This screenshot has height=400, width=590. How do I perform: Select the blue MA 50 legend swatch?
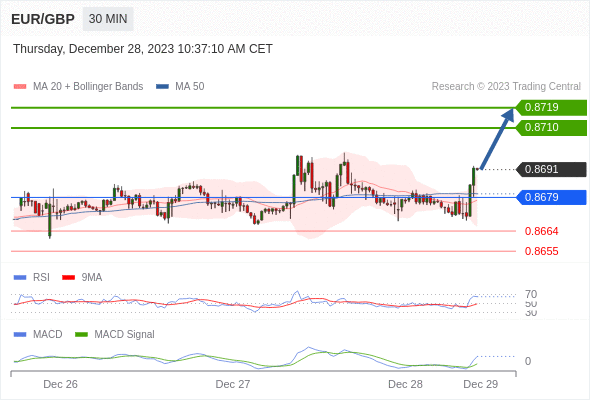[162, 87]
